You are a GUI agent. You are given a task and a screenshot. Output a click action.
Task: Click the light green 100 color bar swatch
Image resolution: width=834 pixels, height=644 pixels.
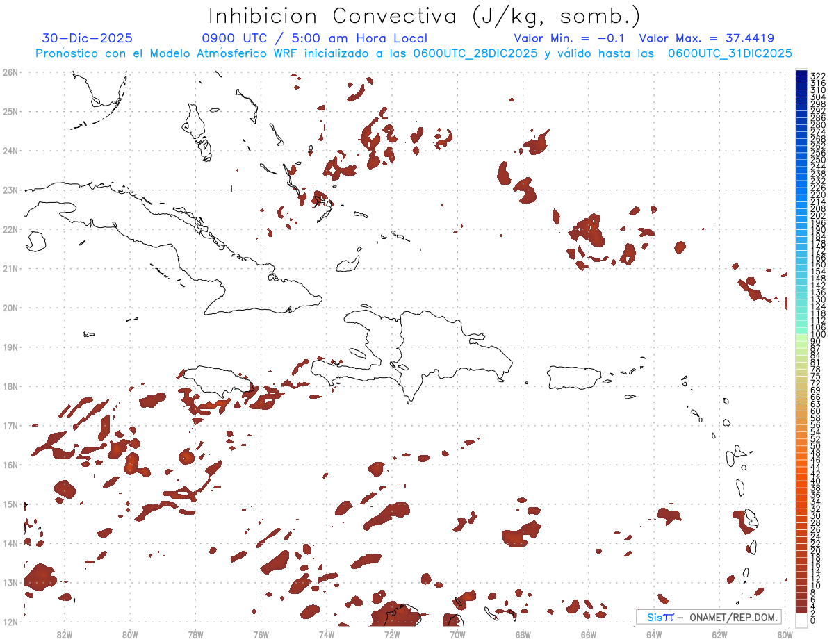click(x=801, y=337)
